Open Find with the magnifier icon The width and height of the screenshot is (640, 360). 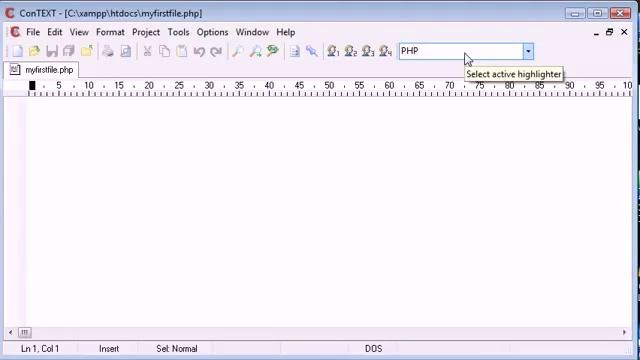[238, 51]
